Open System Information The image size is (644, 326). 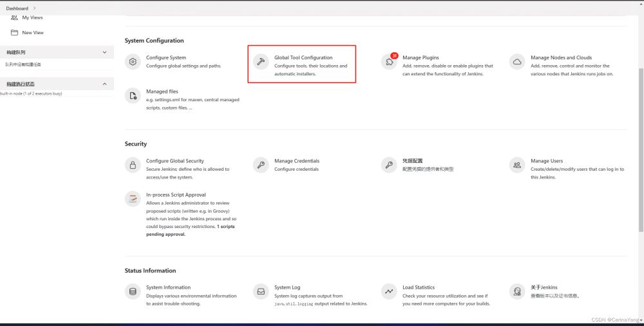(168, 287)
